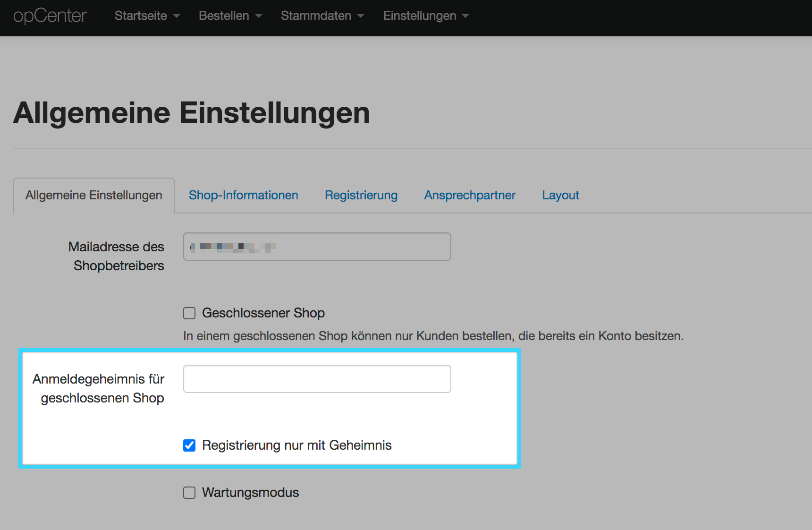This screenshot has width=812, height=530.
Task: Click the opCenter logo
Action: point(51,16)
